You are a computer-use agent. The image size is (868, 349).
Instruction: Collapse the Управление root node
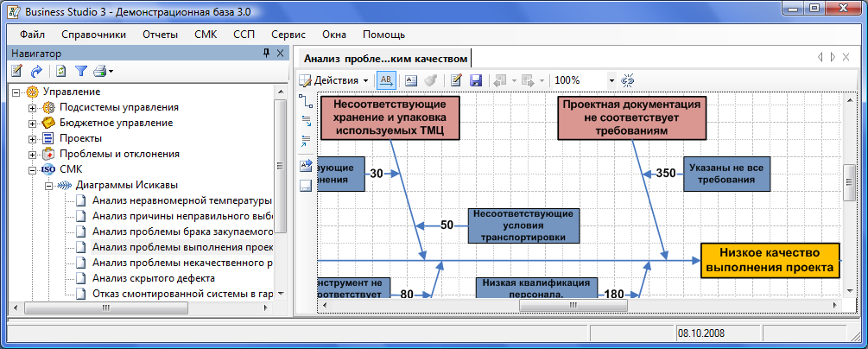(x=16, y=92)
